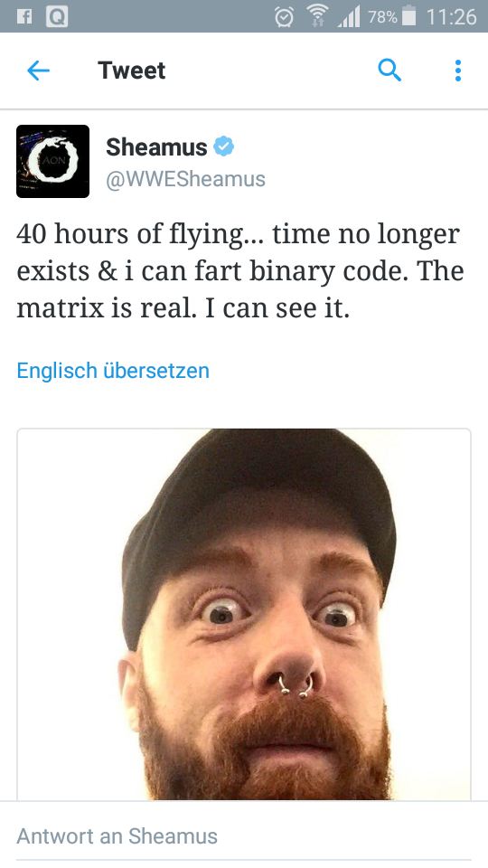
Task: Open the three-dot overflow menu
Action: pyautogui.click(x=457, y=71)
